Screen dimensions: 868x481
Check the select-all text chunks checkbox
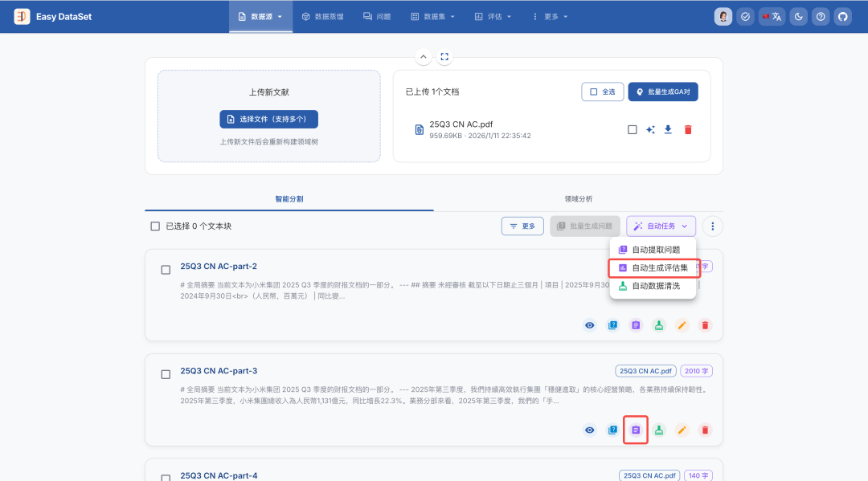[155, 226]
